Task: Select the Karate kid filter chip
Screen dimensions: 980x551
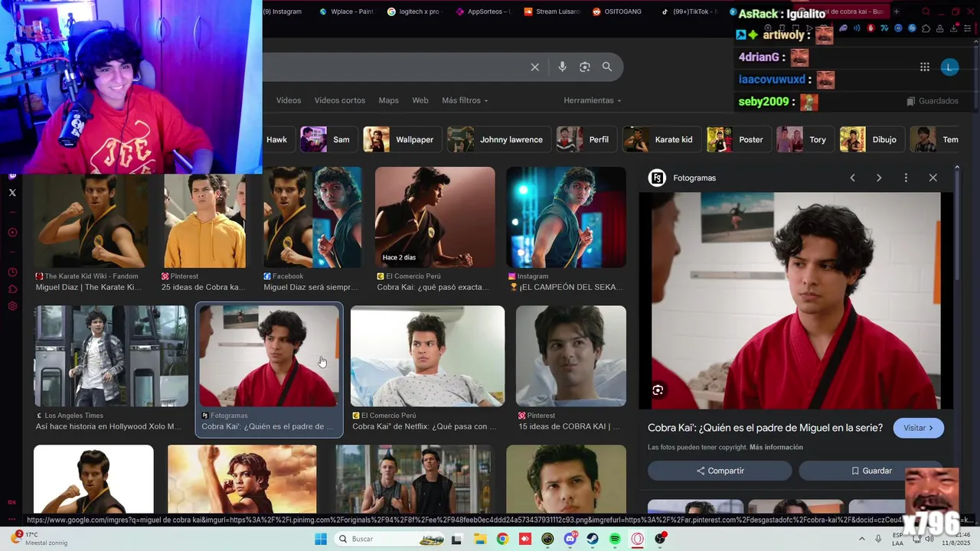Action: [x=661, y=139]
